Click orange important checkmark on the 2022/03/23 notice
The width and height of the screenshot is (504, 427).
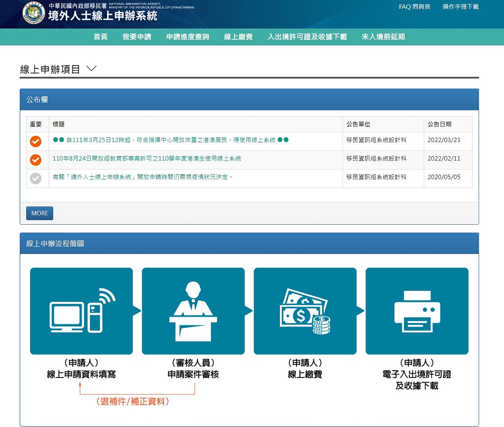point(36,141)
